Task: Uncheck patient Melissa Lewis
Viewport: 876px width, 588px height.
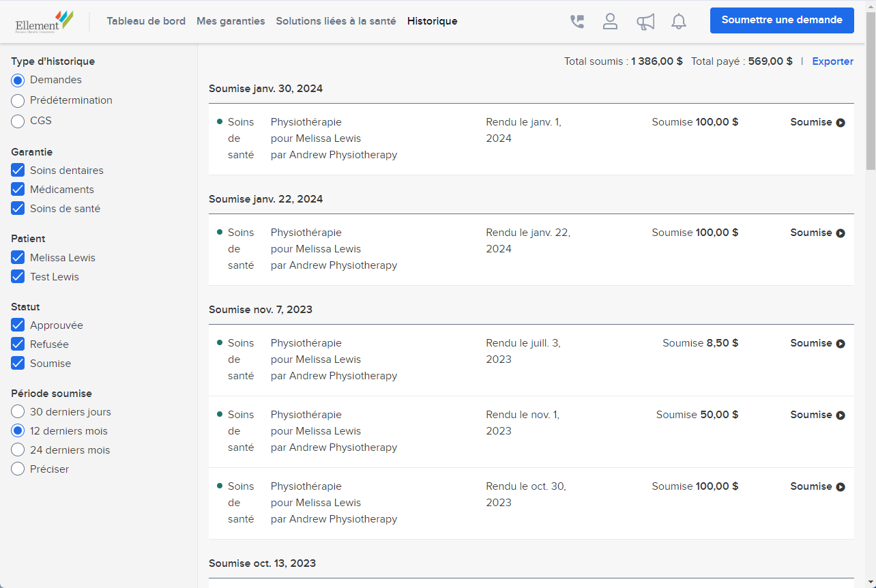Action: click(18, 258)
